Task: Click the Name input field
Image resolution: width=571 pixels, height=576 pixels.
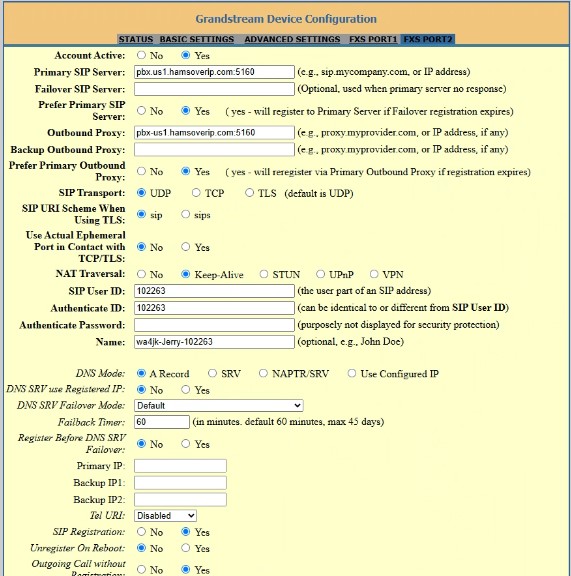Action: click(x=214, y=342)
